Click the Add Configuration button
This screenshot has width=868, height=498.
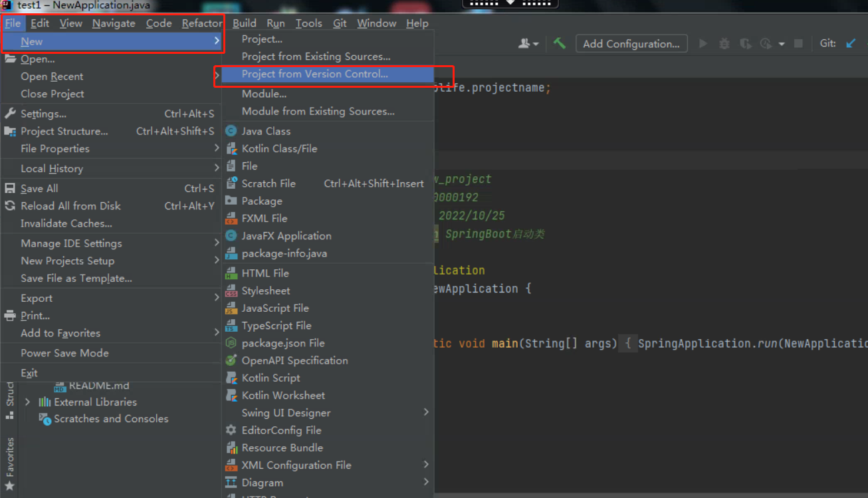tap(631, 44)
